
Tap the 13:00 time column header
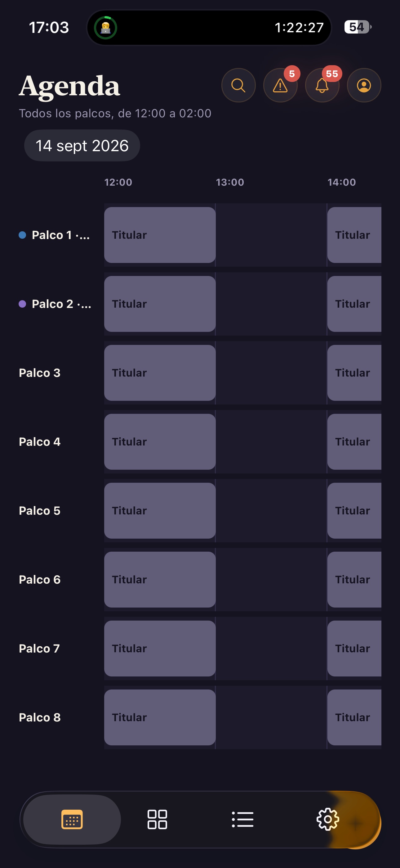[x=230, y=182]
